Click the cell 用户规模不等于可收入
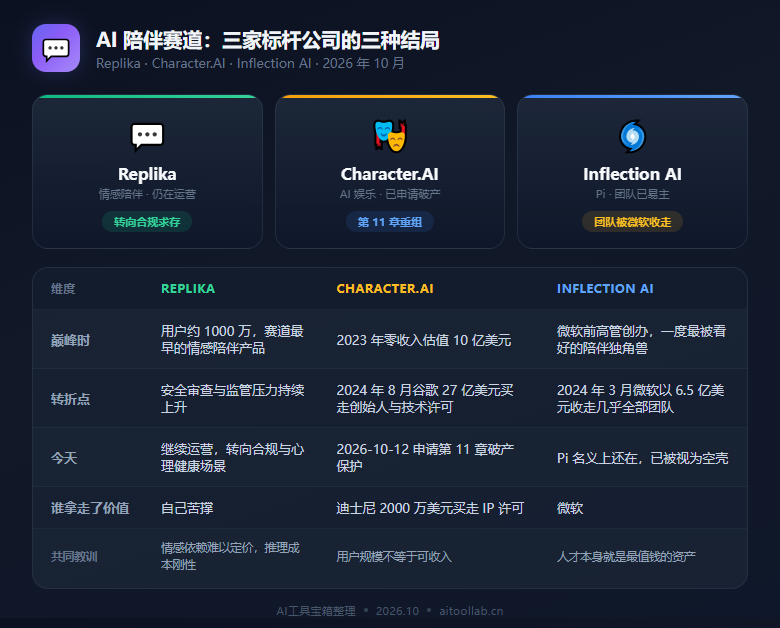The height and width of the screenshot is (628, 780). pyautogui.click(x=394, y=556)
